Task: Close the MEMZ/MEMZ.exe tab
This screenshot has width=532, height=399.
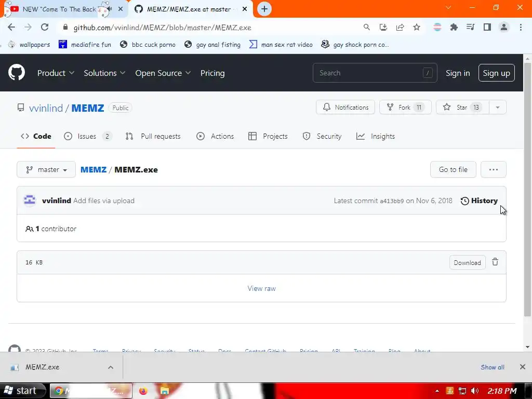Action: (x=245, y=9)
